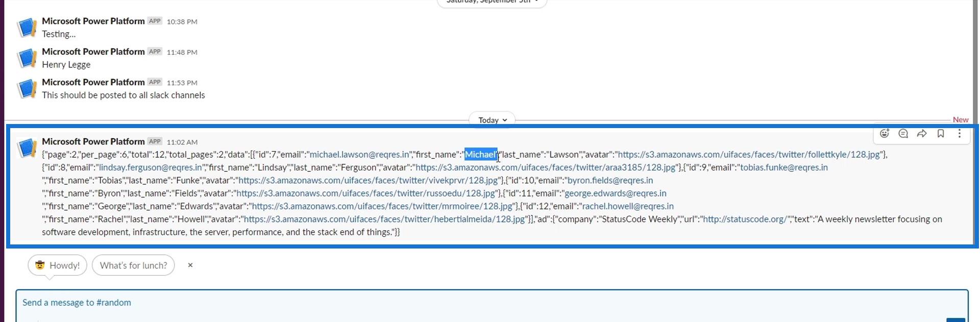980x322 pixels.
Task: Click Microsoft Power Platform sender name at 11:48 PM
Action: 93,52
